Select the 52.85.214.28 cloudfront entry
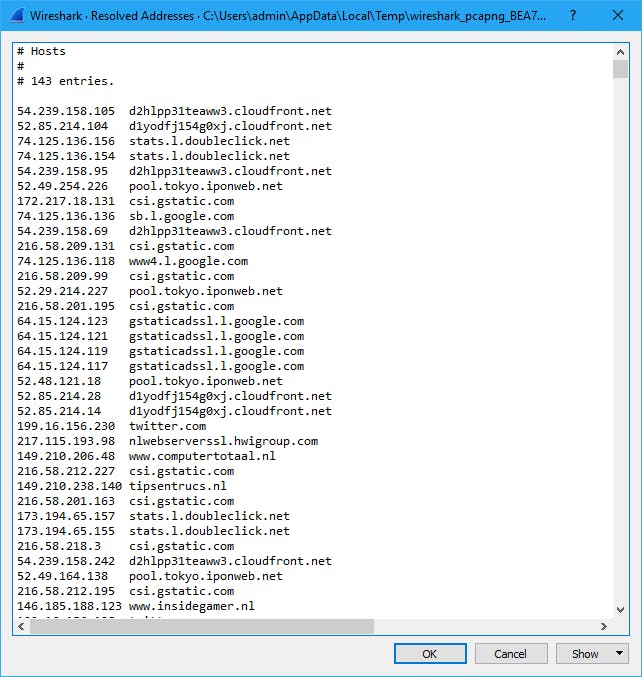This screenshot has height=677, width=642. [174, 396]
